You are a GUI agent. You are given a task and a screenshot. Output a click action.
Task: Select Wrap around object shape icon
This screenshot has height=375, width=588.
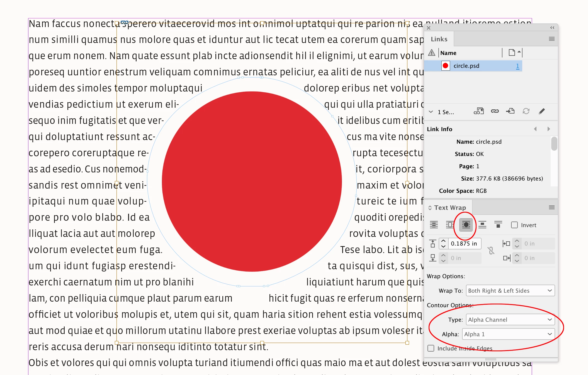[x=466, y=225]
